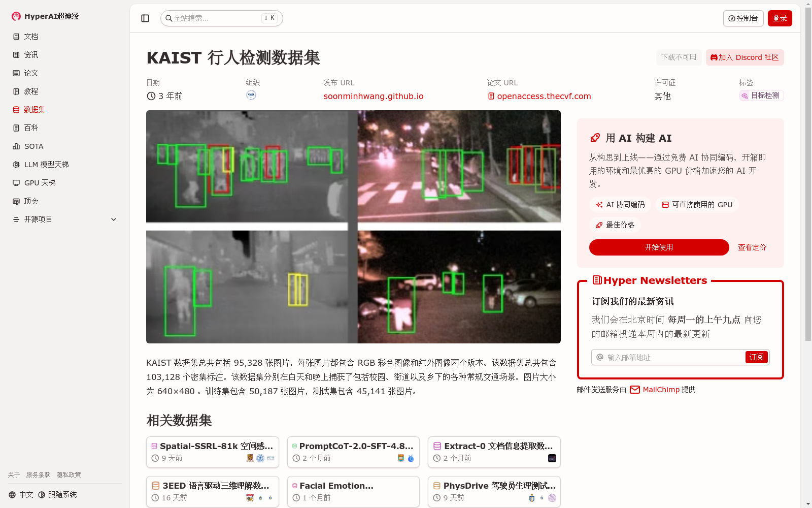
Task: Open MailChimp link
Action: tap(661, 390)
